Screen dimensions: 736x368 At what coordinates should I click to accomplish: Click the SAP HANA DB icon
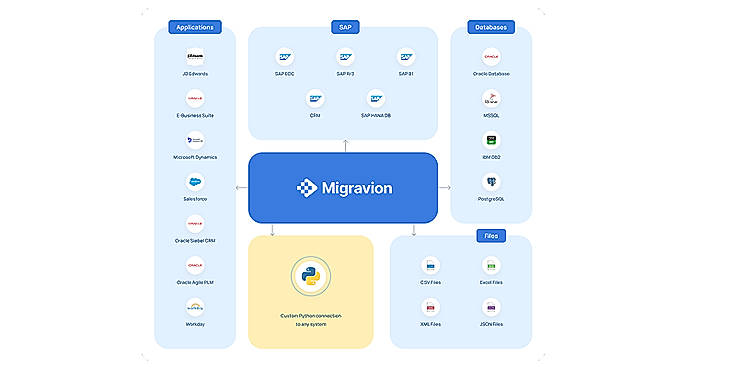click(x=376, y=99)
